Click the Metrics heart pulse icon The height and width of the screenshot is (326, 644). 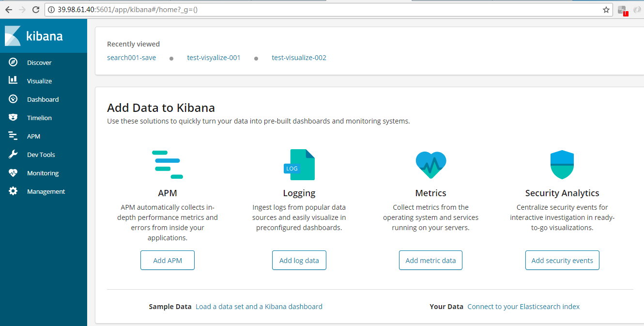click(431, 165)
